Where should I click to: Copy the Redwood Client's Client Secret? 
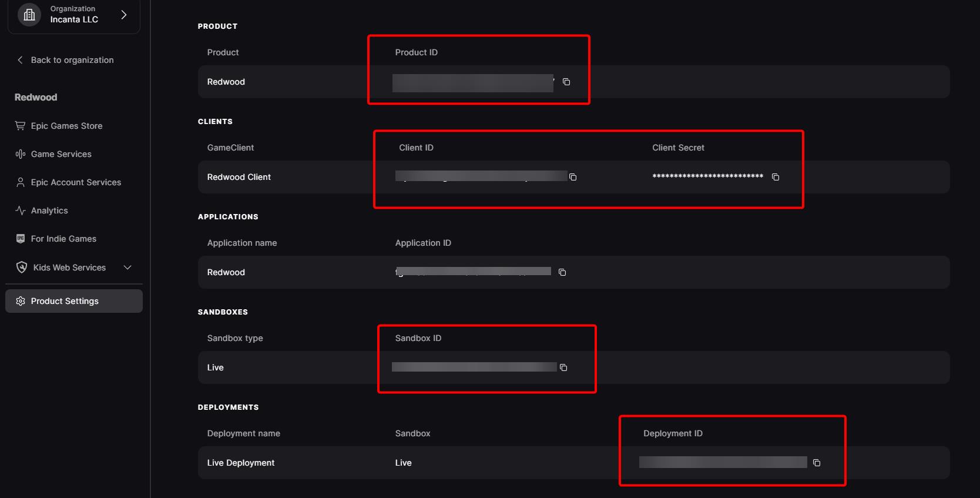[776, 176]
